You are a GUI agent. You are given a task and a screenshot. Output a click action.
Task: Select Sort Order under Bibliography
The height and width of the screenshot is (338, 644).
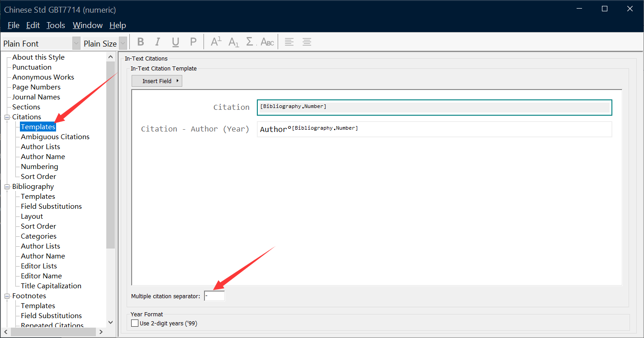(38, 226)
